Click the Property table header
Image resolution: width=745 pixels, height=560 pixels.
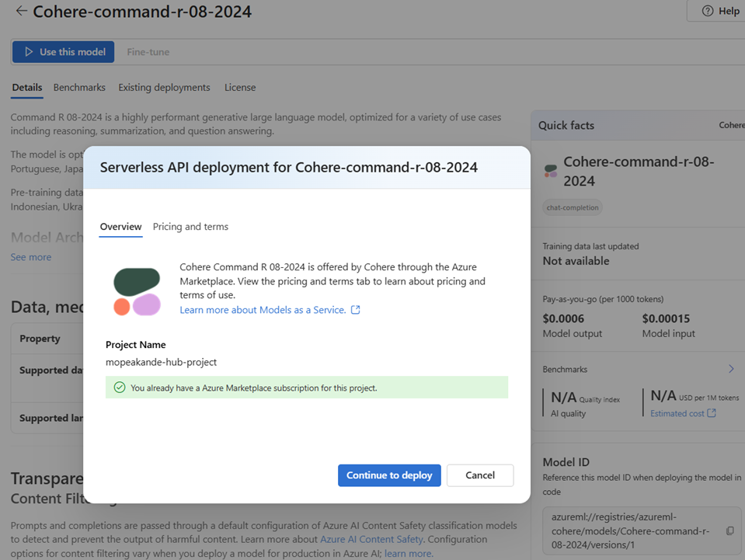[40, 339]
